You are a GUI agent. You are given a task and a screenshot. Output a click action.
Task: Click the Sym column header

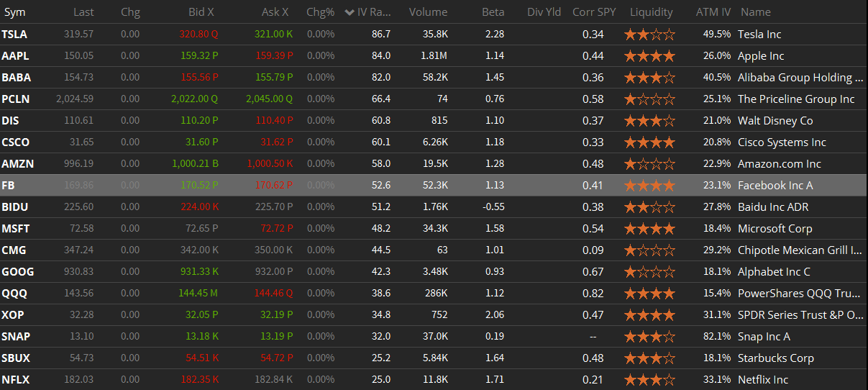click(15, 12)
